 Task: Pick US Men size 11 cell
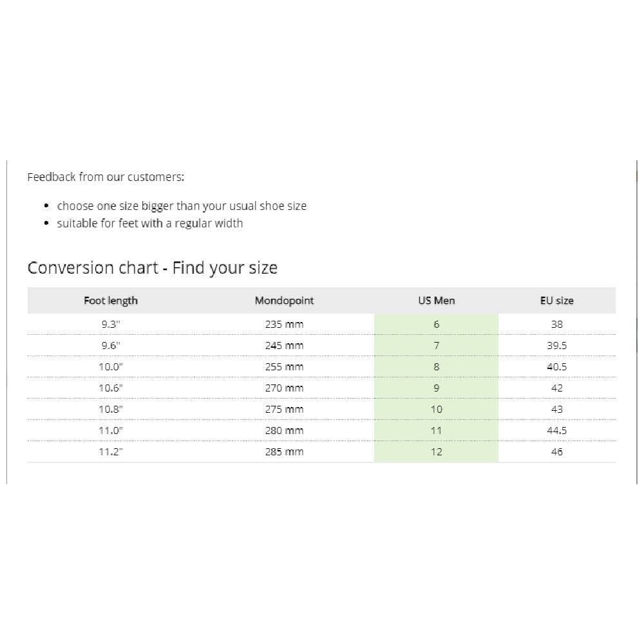pos(436,431)
